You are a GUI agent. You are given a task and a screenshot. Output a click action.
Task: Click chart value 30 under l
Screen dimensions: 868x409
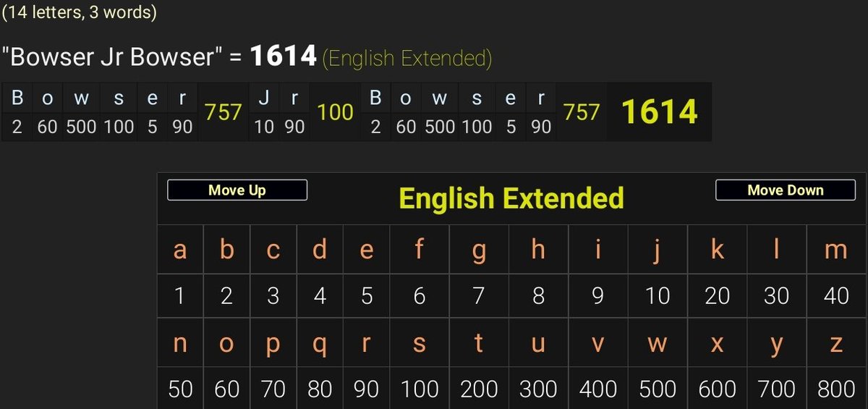tap(777, 295)
